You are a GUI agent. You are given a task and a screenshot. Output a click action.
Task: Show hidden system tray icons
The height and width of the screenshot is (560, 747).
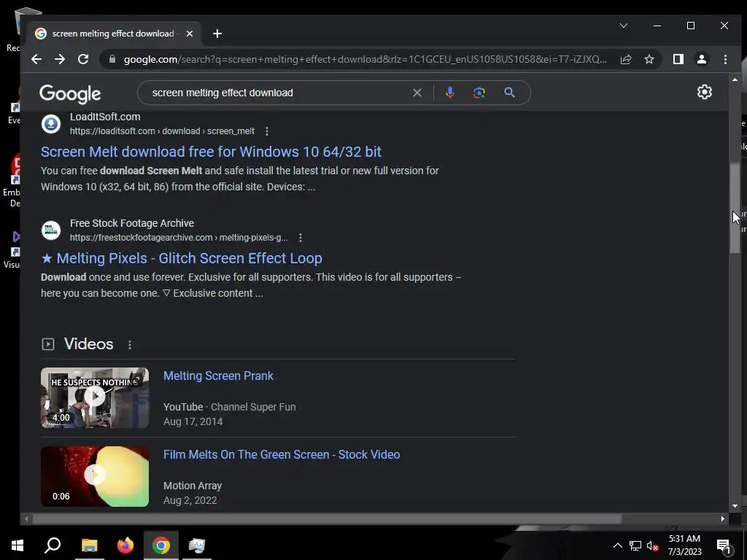coord(617,545)
